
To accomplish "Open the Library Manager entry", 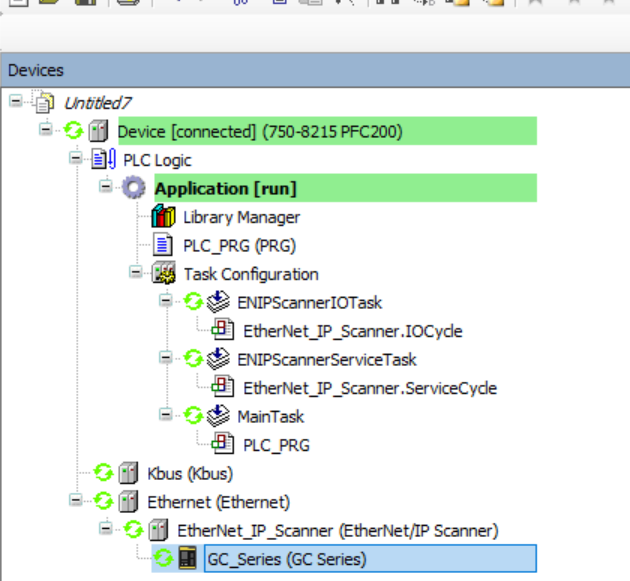I will tap(241, 217).
